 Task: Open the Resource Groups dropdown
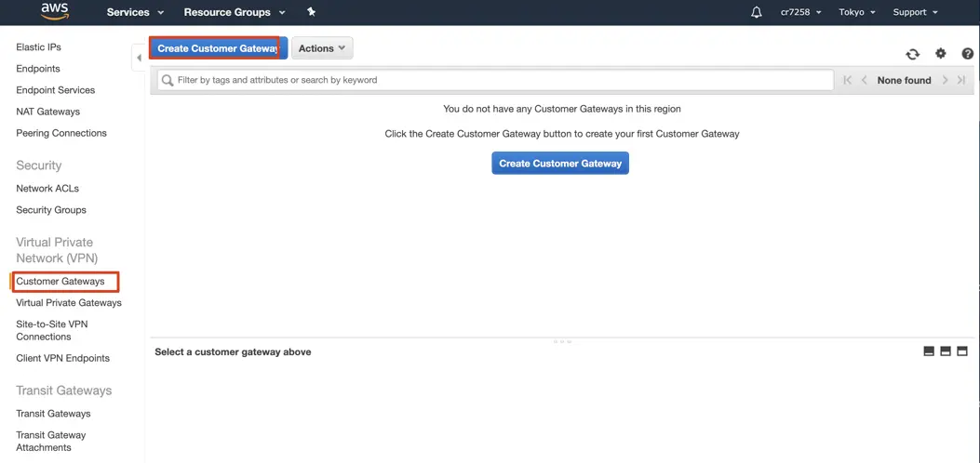click(235, 12)
